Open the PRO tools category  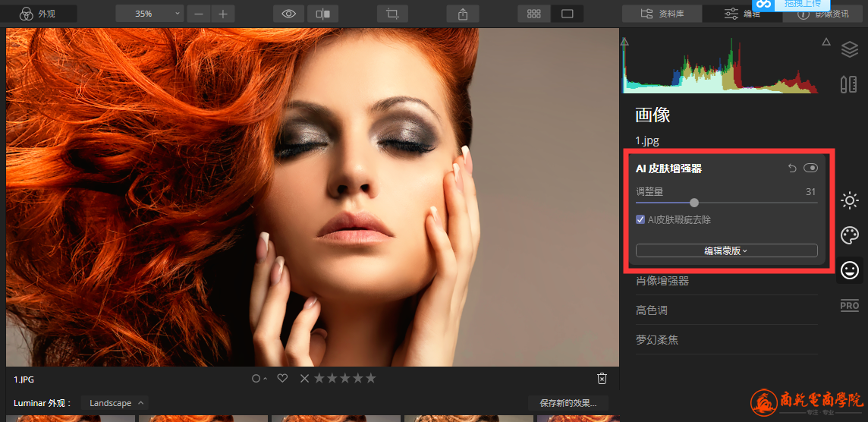(849, 305)
